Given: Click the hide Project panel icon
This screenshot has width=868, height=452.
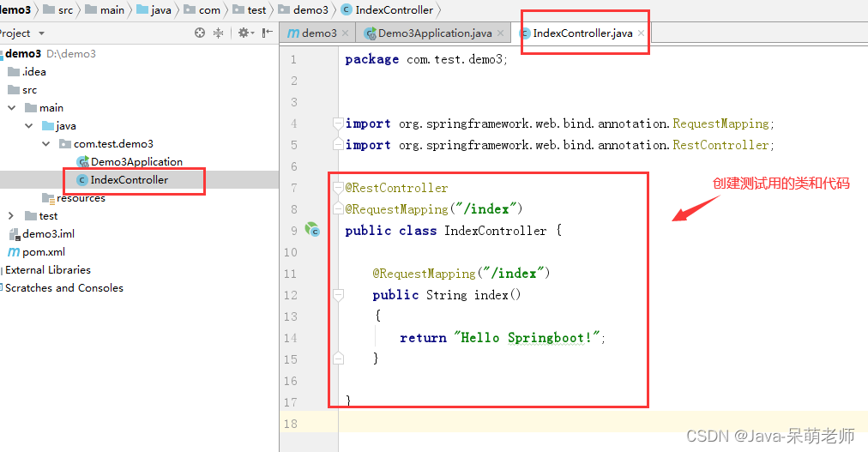Looking at the screenshot, I should click(x=268, y=33).
